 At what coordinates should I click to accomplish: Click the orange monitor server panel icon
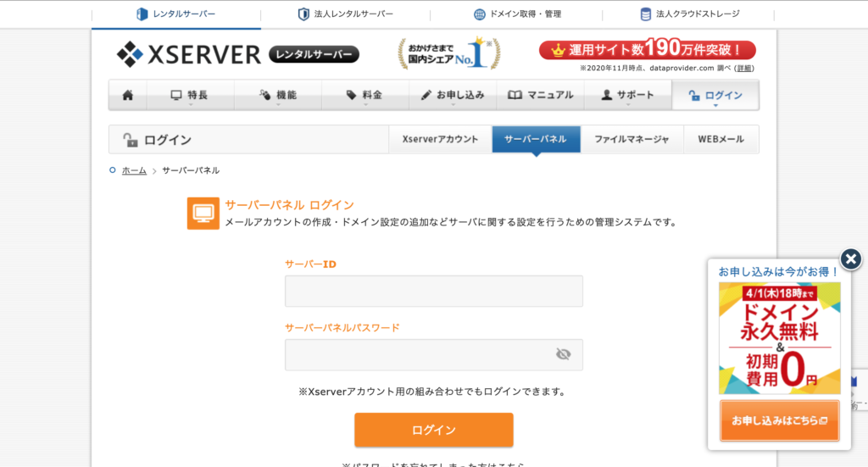203,213
